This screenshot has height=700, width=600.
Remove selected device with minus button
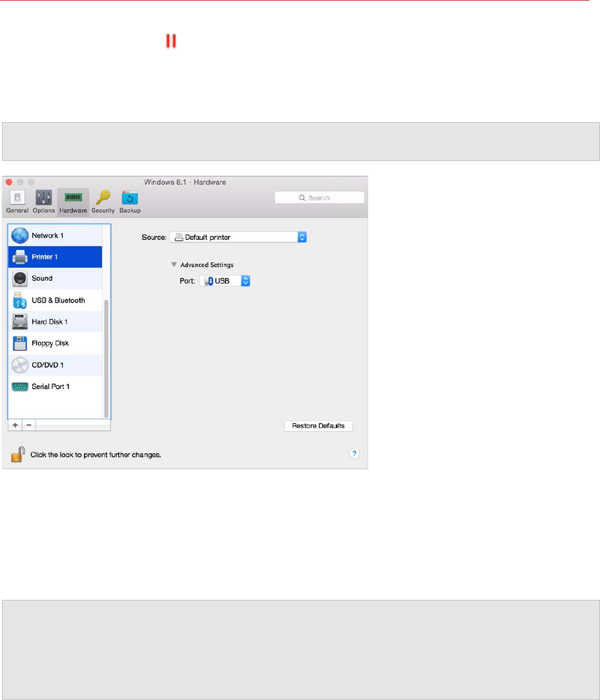[x=29, y=425]
